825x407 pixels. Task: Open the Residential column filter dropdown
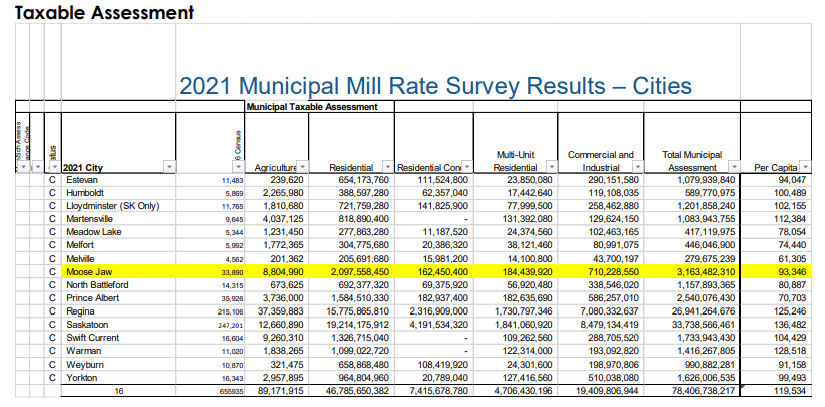click(x=388, y=167)
